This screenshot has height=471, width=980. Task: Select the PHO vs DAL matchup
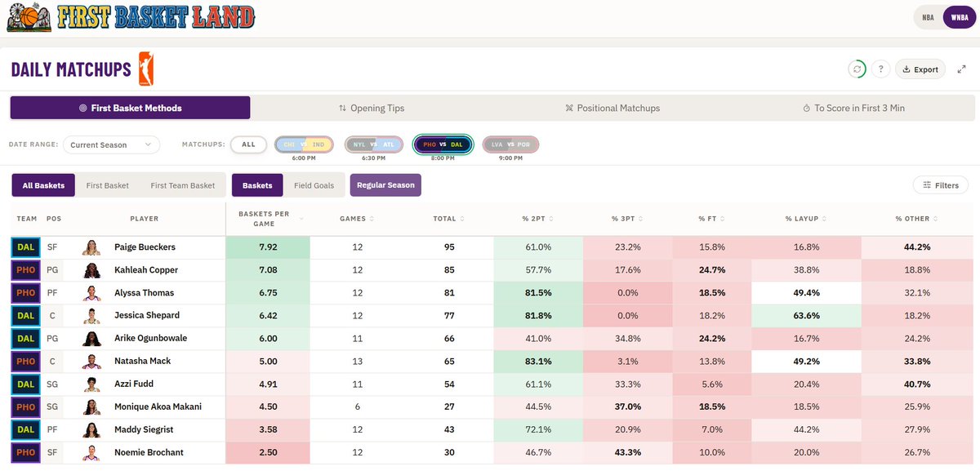point(443,144)
